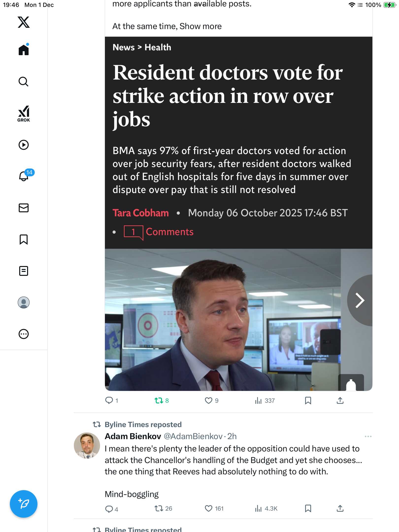Screen dimensions: 399x532
Task: Open notifications bell with 14 badge
Action: coord(24,176)
